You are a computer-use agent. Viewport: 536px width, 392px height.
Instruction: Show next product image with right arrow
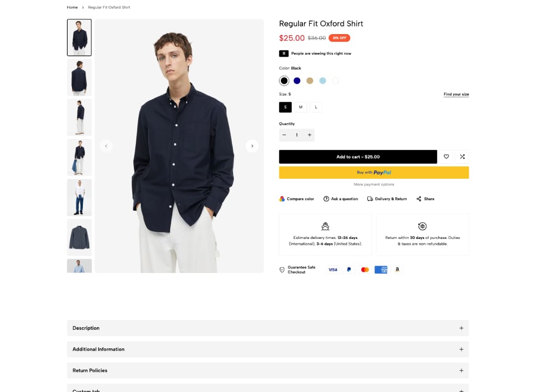[x=252, y=146]
